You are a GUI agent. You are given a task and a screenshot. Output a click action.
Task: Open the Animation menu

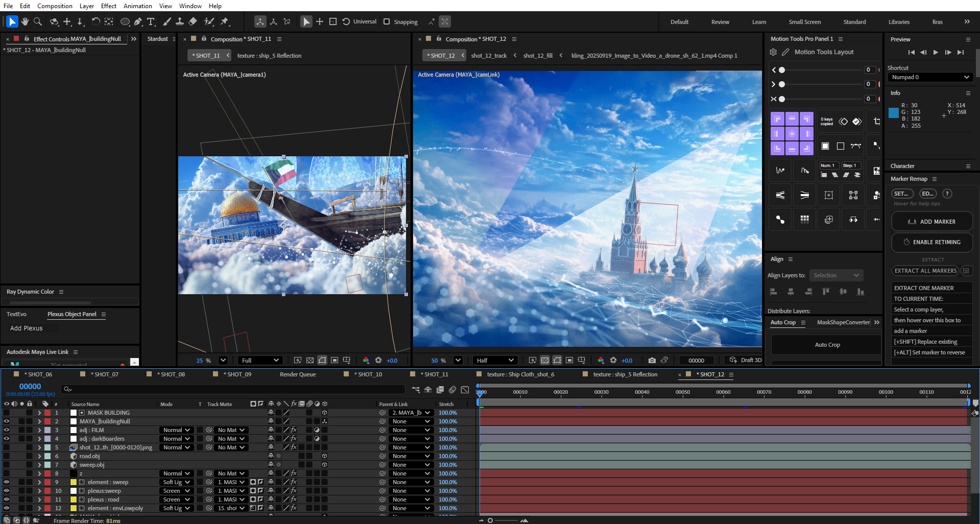[x=138, y=6]
